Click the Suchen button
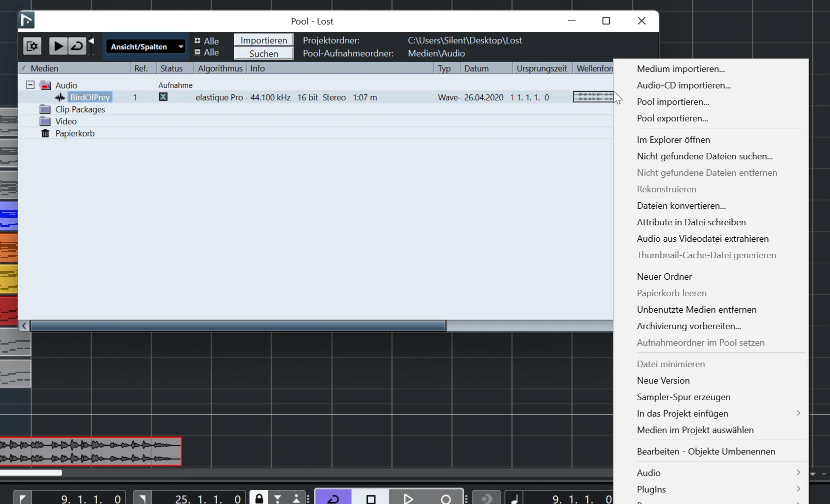 click(x=263, y=53)
